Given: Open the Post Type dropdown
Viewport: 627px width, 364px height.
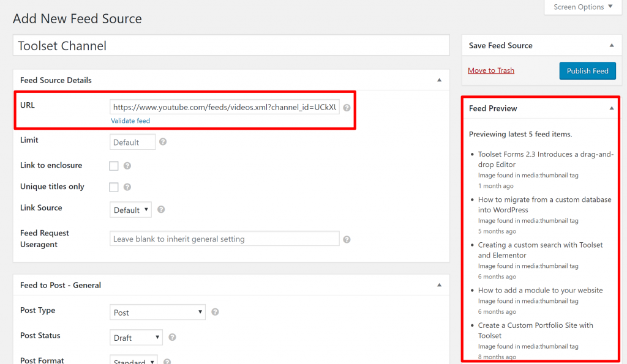Looking at the screenshot, I should coord(157,312).
